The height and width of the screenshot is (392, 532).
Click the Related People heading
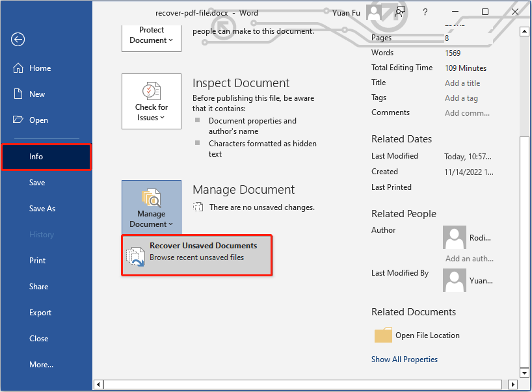(404, 214)
